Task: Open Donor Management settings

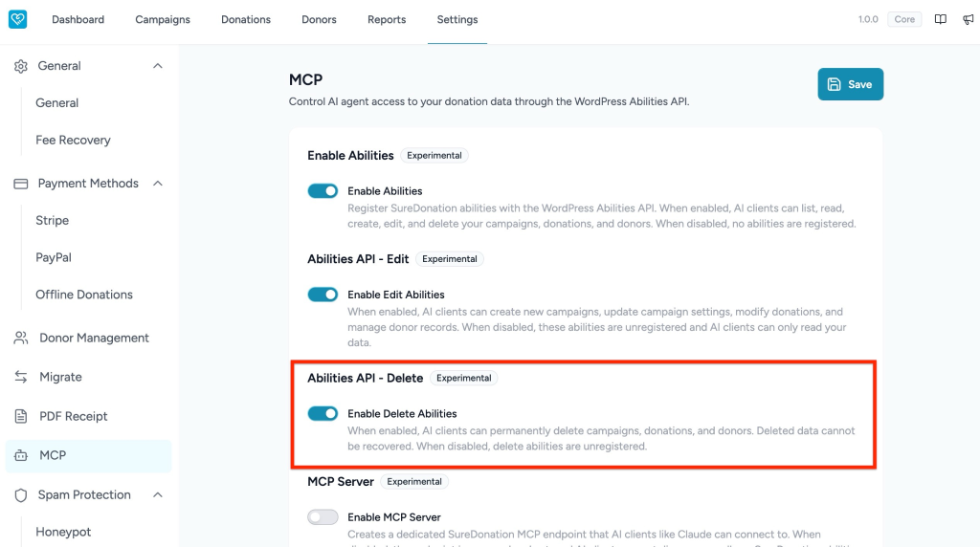Action: (88, 338)
